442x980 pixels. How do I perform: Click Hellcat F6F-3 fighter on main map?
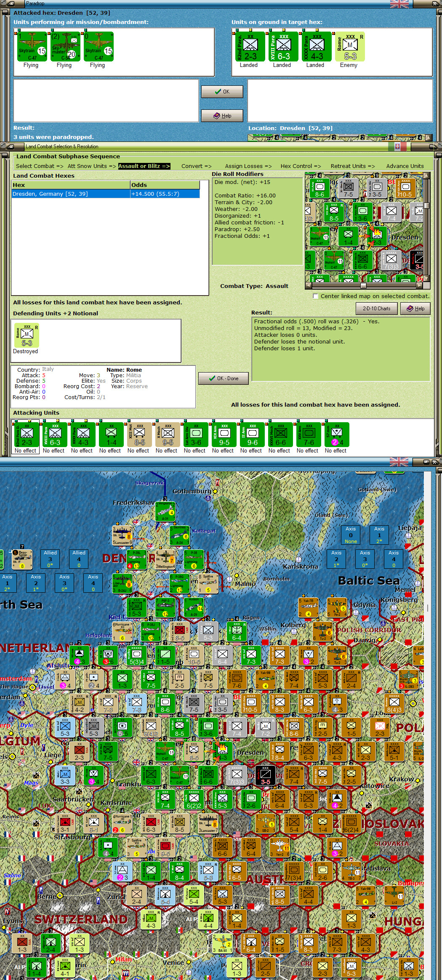coord(165,608)
